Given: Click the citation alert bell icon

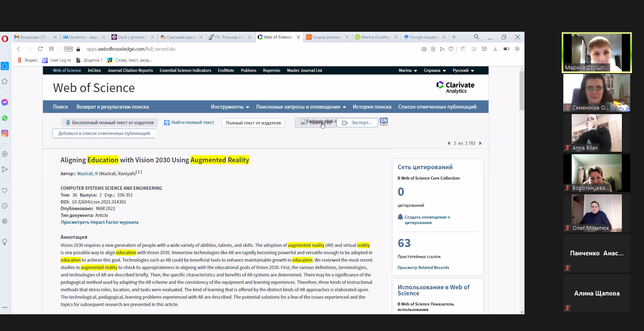Looking at the screenshot, I should 400,217.
